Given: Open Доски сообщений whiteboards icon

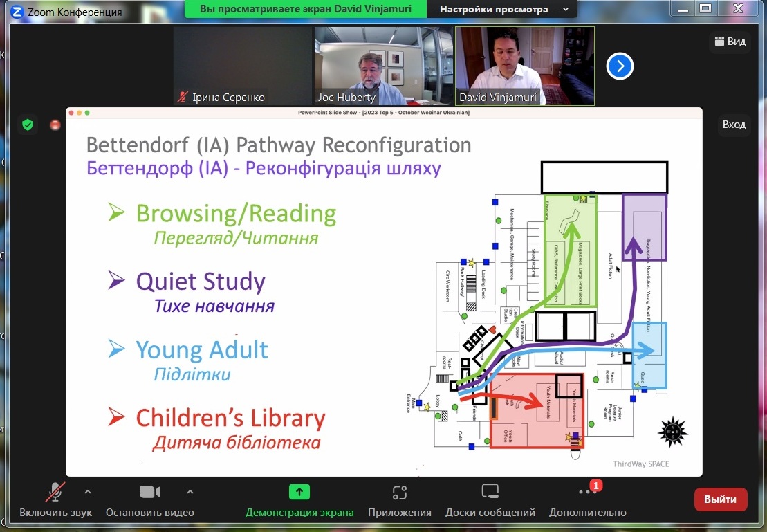Looking at the screenshot, I should tap(490, 493).
